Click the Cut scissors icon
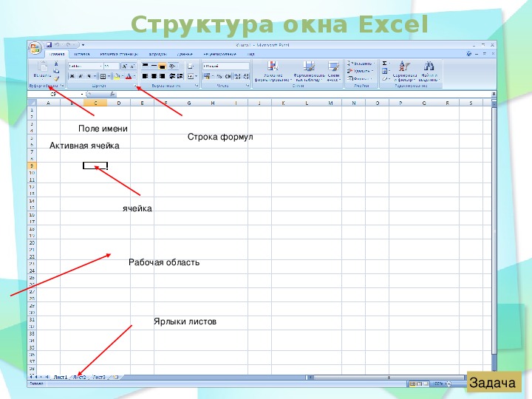Viewport: 532px width, 399px height. (x=56, y=64)
